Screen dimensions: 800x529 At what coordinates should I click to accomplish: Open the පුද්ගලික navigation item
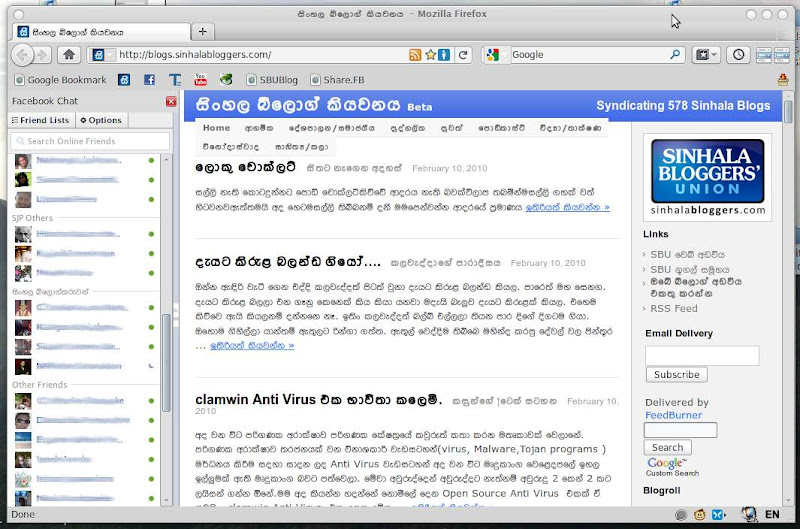407,128
